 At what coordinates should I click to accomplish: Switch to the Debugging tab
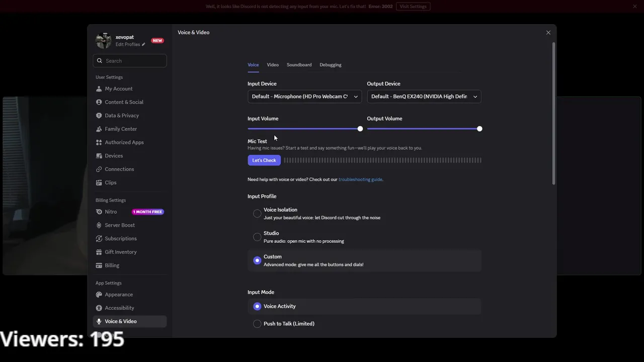[x=331, y=65]
